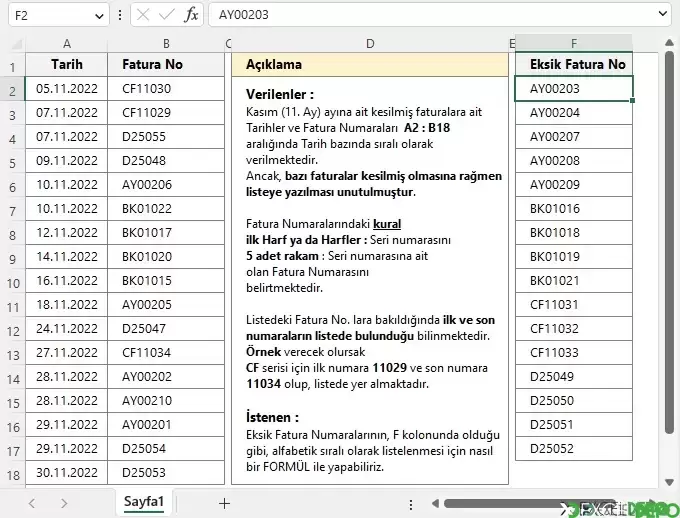Select the cell containing BK01021

(574, 281)
